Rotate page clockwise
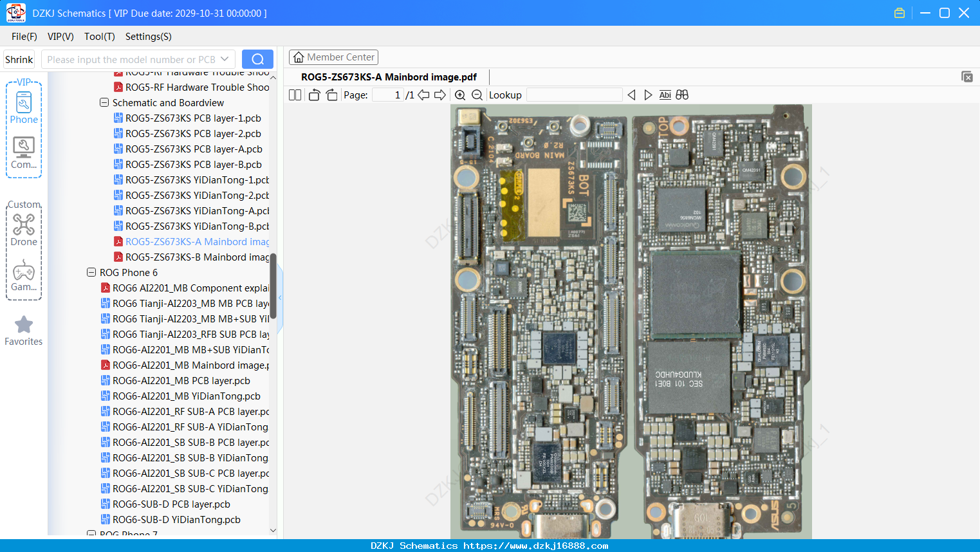The width and height of the screenshot is (980, 552). point(331,95)
